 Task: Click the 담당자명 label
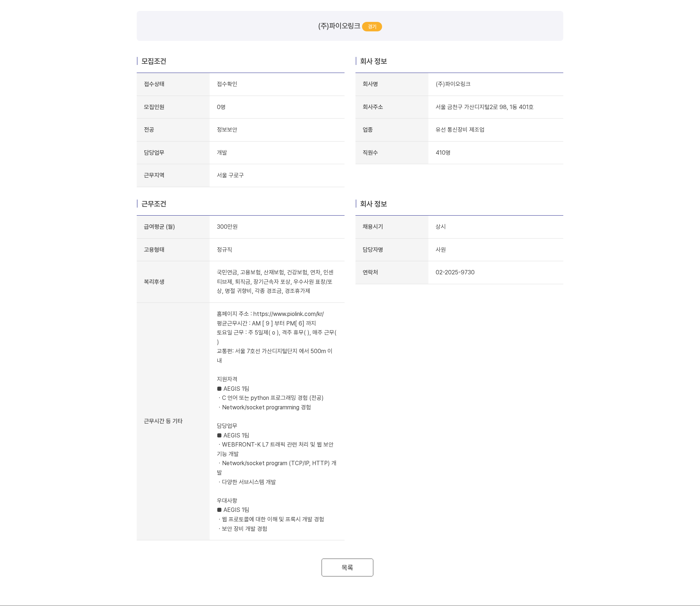pyautogui.click(x=373, y=250)
